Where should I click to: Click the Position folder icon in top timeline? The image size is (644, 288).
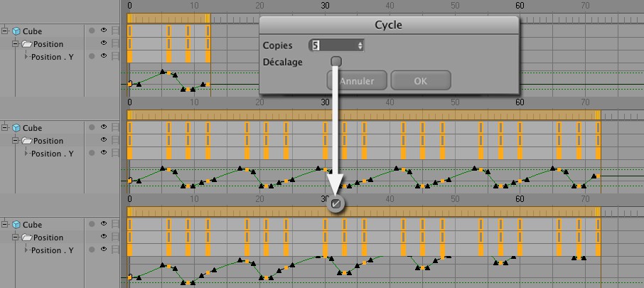click(27, 44)
